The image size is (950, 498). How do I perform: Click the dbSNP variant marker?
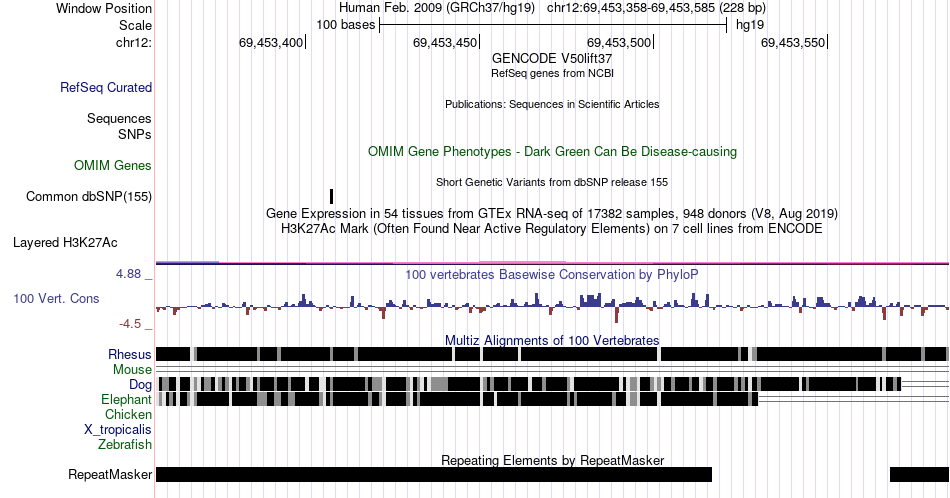coord(331,196)
